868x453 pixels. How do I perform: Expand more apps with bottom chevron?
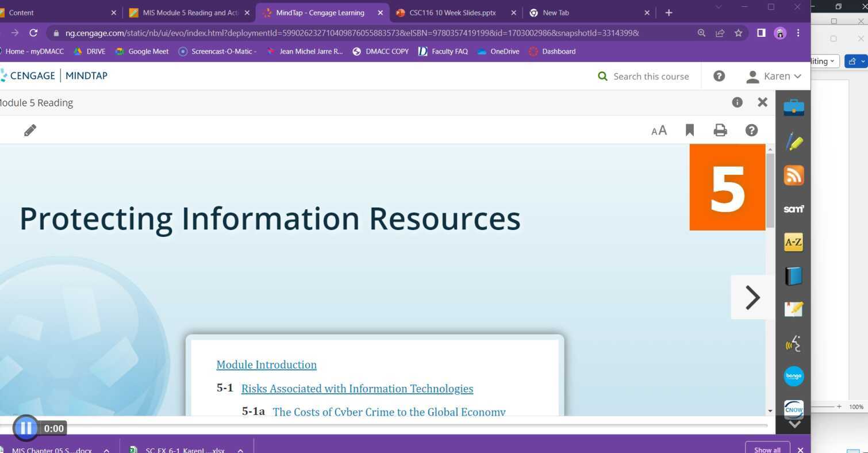pos(794,424)
